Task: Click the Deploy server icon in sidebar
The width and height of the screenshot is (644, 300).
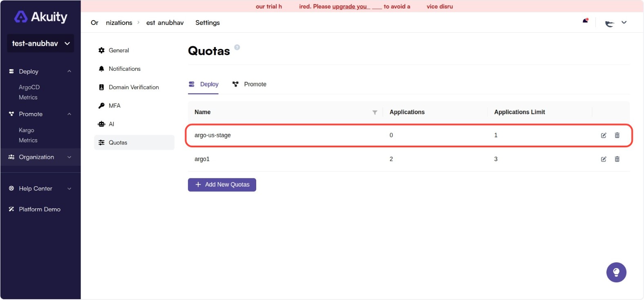Action: [x=11, y=71]
